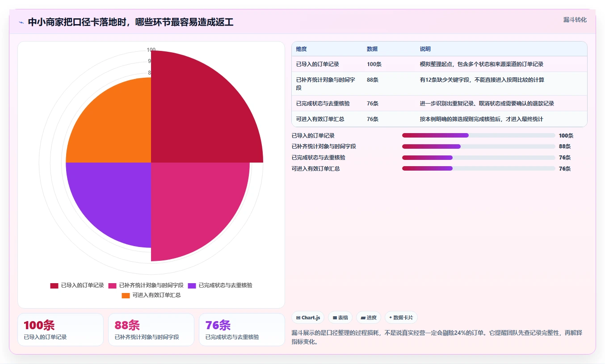Click description 模拟整理起点，包含多个状态和来源渠道的订单记录

click(x=482, y=64)
